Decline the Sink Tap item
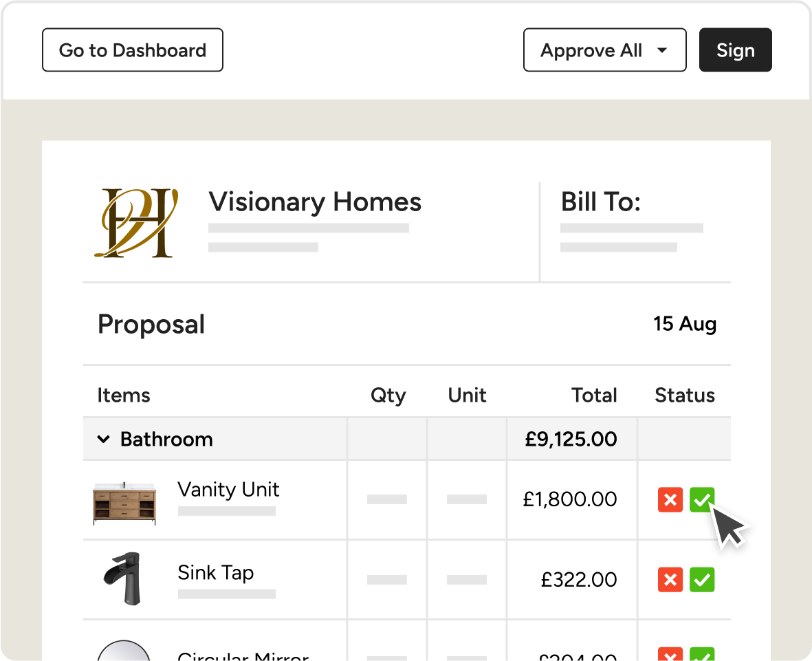Image resolution: width=812 pixels, height=661 pixels. coord(670,579)
